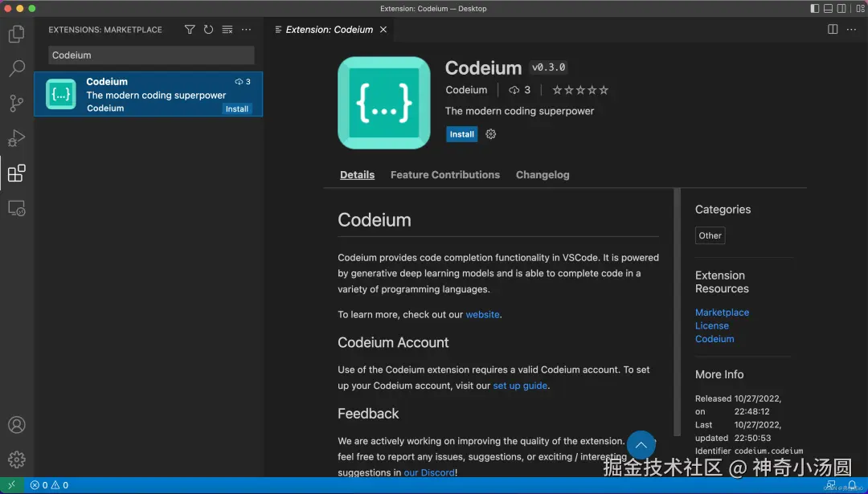This screenshot has width=868, height=494.
Task: Open a remote window from status bar
Action: 11,485
